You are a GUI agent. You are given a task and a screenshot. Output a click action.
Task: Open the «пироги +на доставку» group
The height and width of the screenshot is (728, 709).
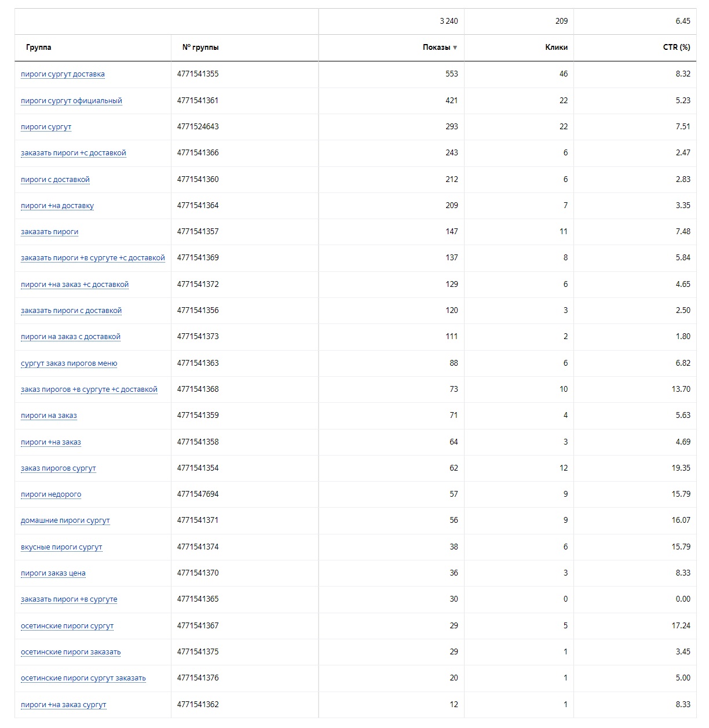coord(57,206)
